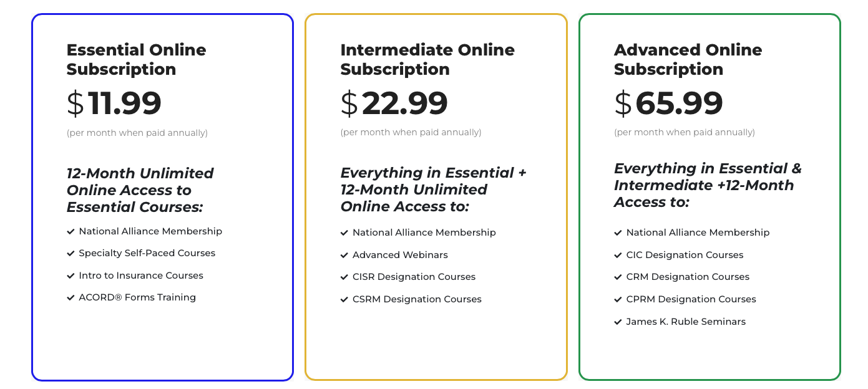868x389 pixels.
Task: Click checkmark next to CISR Designation Courses
Action: [344, 277]
